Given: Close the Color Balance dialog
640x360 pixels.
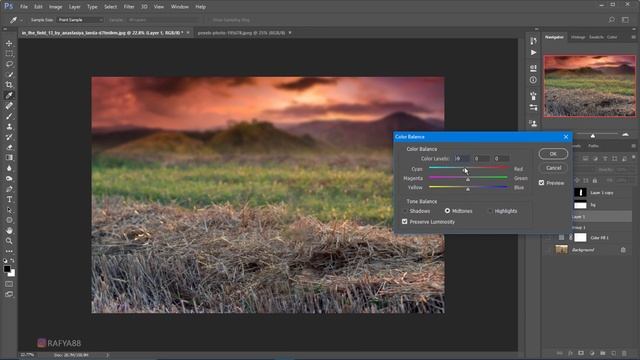Looking at the screenshot, I should click(x=566, y=137).
